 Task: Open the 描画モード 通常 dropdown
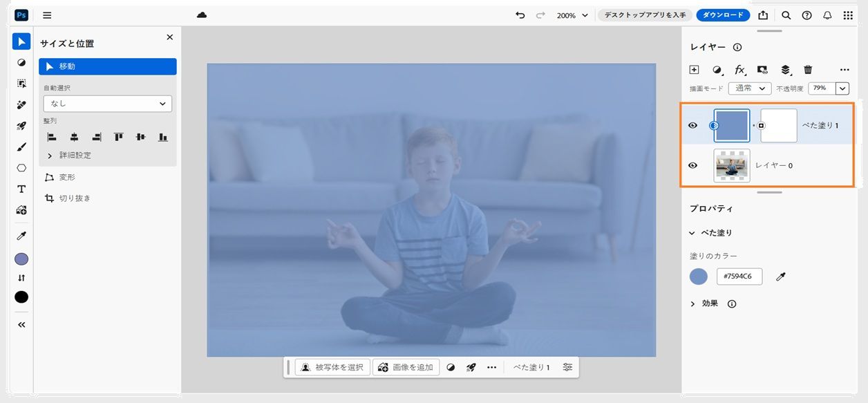pos(750,88)
